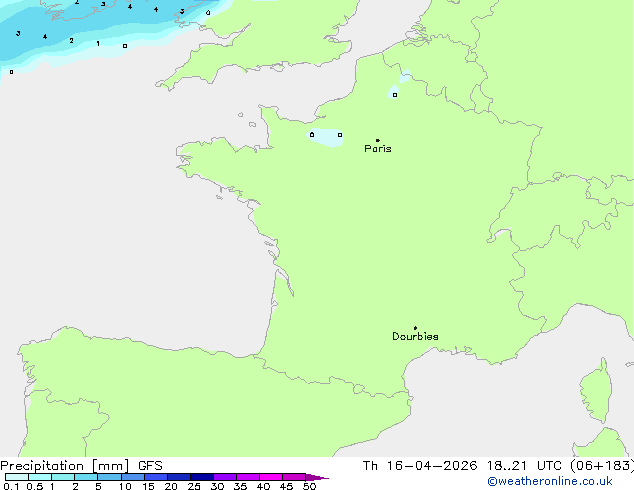The height and width of the screenshot is (490, 634).
Task: Click the legend arrow tip beyond 50
Action: pyautogui.click(x=317, y=477)
